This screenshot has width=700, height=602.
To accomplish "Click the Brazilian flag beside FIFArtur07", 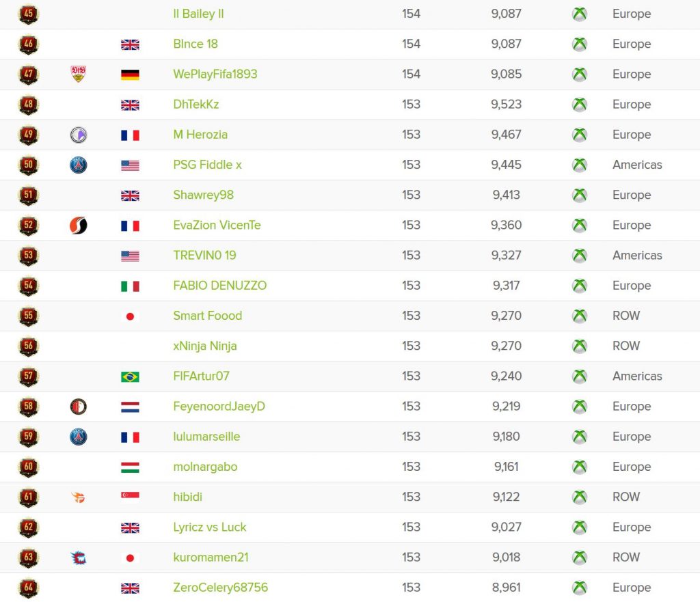I will click(x=130, y=377).
